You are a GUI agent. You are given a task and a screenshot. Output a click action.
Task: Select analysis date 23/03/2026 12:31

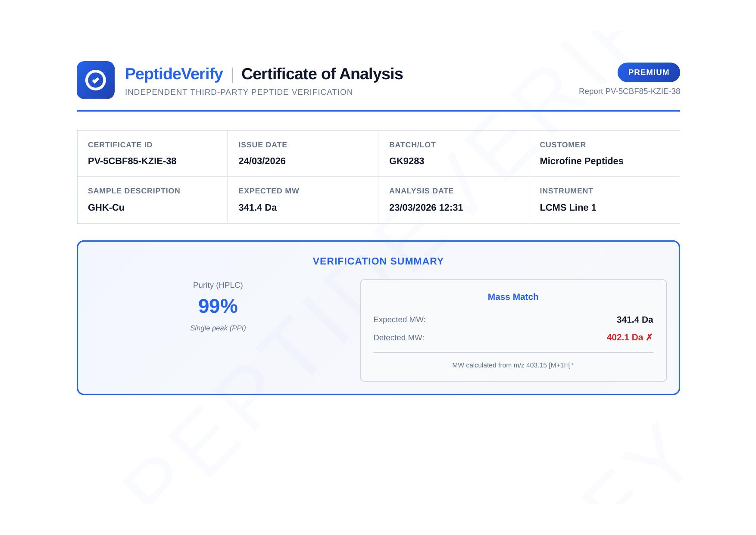tap(426, 208)
